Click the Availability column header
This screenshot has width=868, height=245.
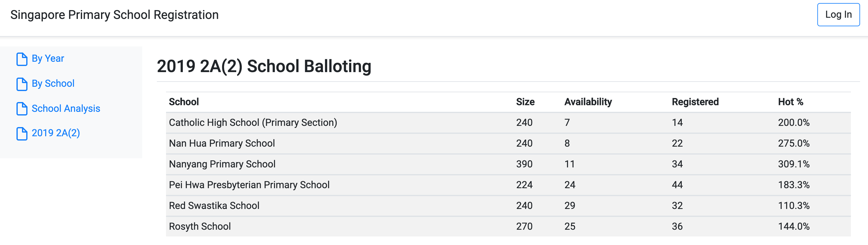click(588, 102)
